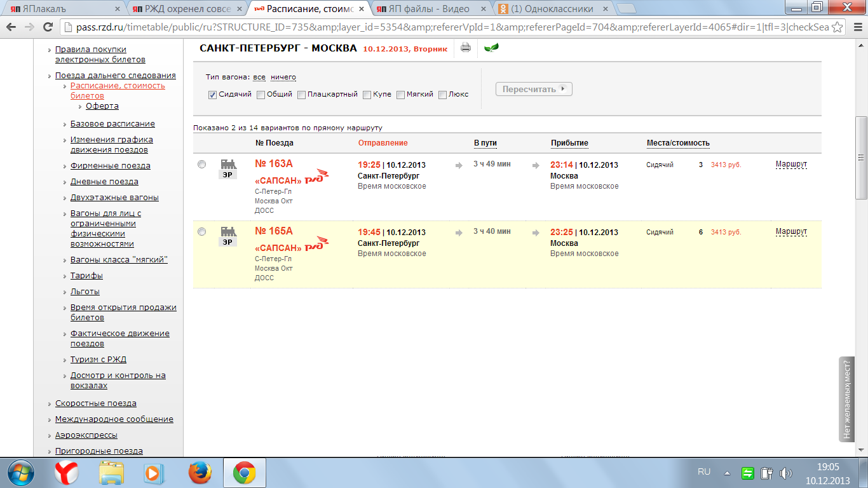Uncheck the Сидячий checkbox

213,95
